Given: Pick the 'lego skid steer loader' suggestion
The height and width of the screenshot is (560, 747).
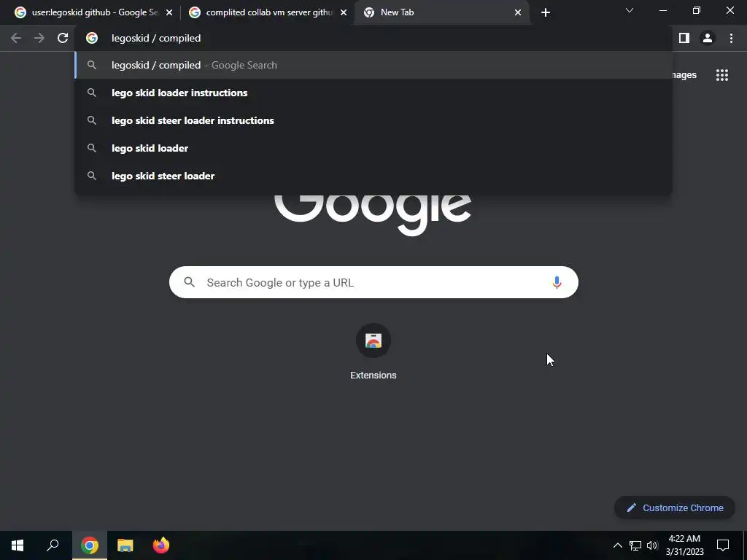Looking at the screenshot, I should click(x=373, y=176).
